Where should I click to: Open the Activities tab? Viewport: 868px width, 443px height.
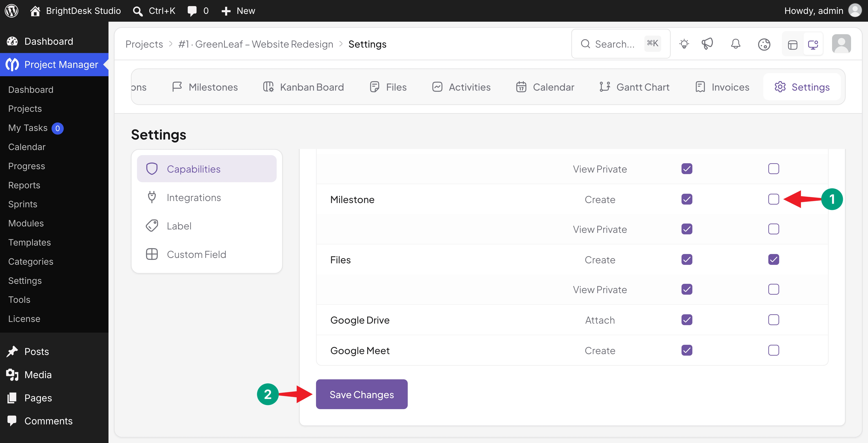point(461,87)
